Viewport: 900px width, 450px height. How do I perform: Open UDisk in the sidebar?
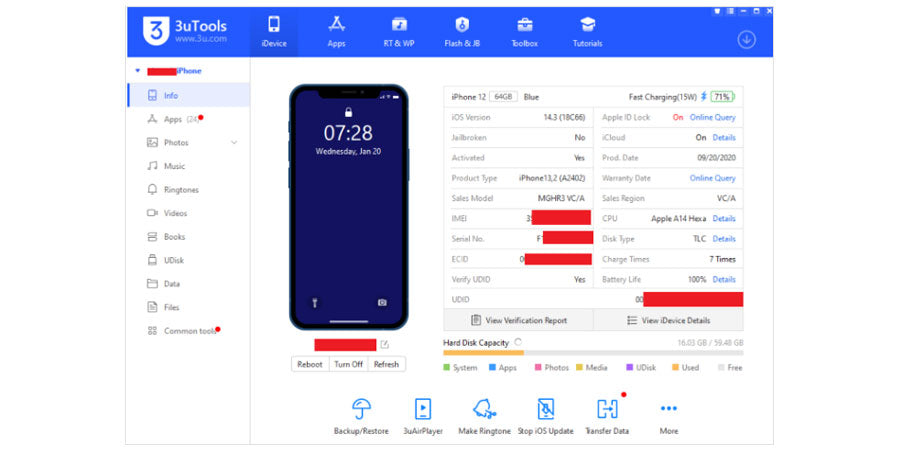tap(188, 260)
